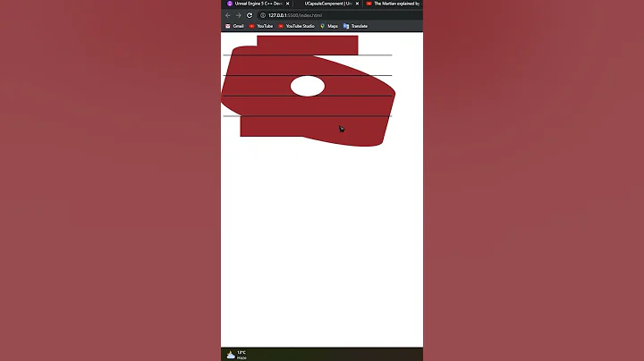View site information icon in address bar
This screenshot has height=361, width=644.
[x=263, y=15]
